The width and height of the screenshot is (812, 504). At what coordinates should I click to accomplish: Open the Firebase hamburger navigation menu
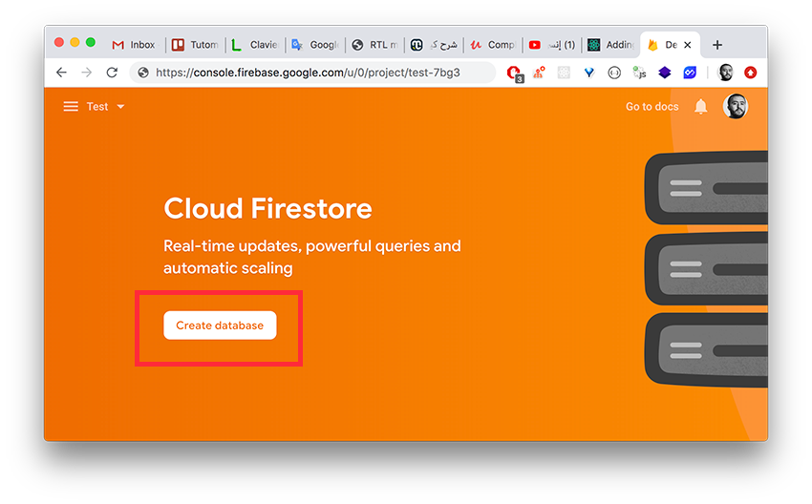[71, 107]
